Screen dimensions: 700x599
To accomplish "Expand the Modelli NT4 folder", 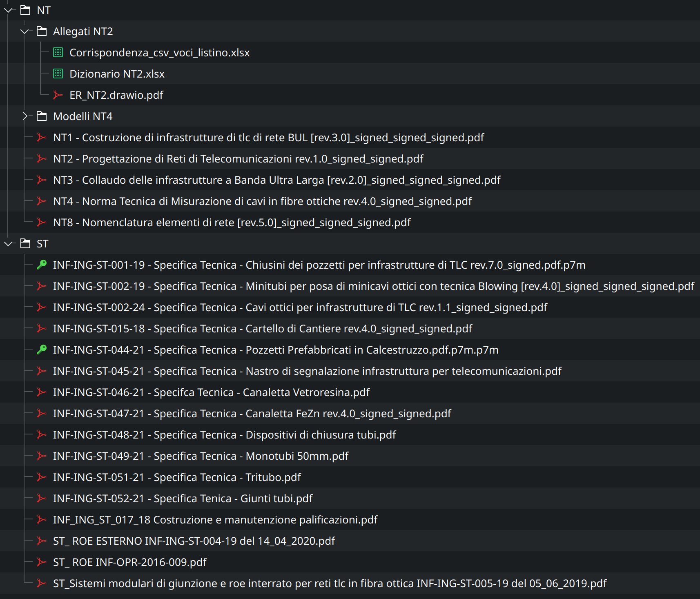I will (x=25, y=116).
